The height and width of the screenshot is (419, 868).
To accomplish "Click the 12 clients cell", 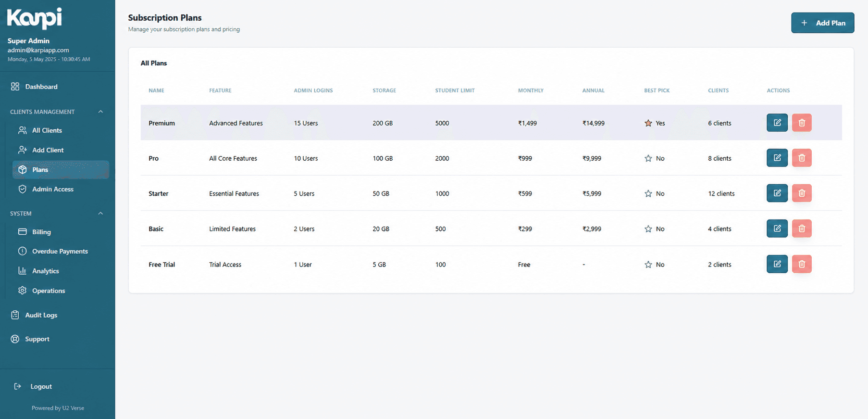I will tap(721, 193).
